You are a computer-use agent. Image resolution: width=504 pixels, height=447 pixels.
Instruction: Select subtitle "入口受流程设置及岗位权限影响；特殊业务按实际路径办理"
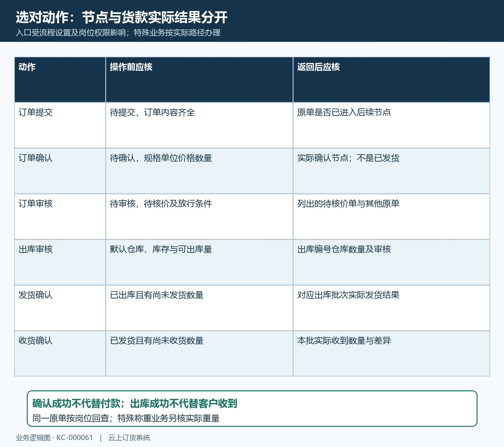coord(118,33)
